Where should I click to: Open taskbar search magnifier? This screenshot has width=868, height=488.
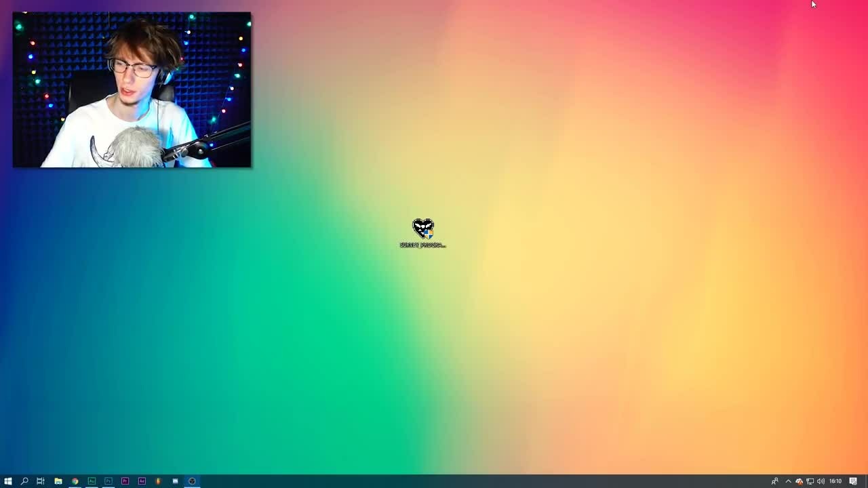[24, 481]
